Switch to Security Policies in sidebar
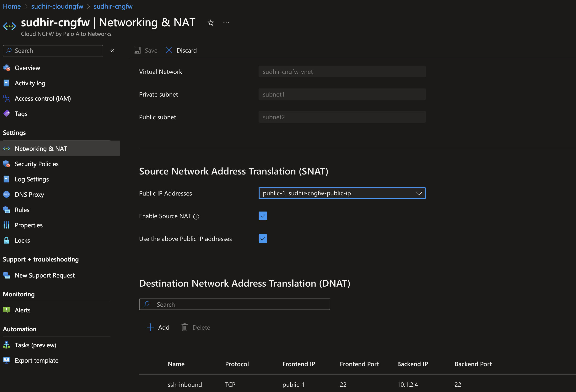The height and width of the screenshot is (392, 576). click(x=36, y=164)
